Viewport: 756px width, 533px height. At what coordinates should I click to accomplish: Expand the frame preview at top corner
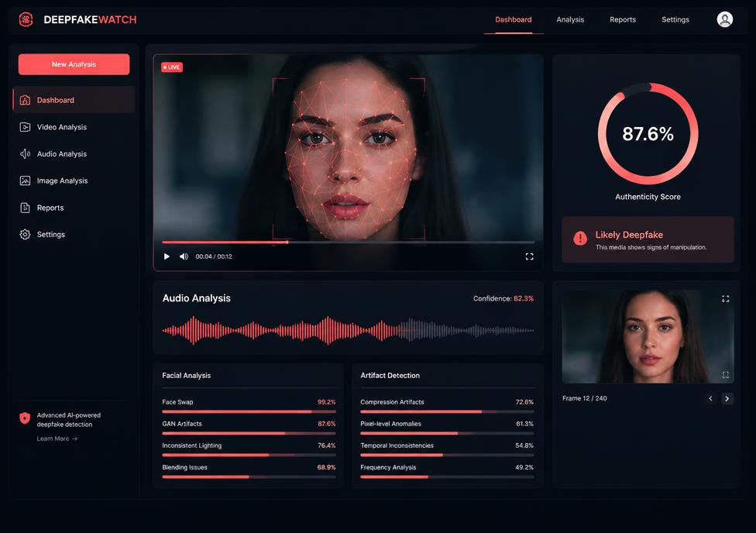click(725, 299)
